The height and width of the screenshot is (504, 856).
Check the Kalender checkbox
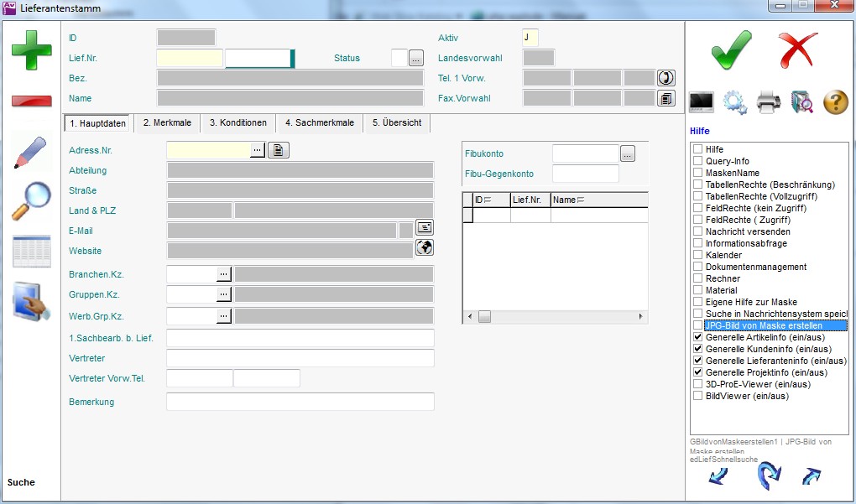tap(697, 255)
